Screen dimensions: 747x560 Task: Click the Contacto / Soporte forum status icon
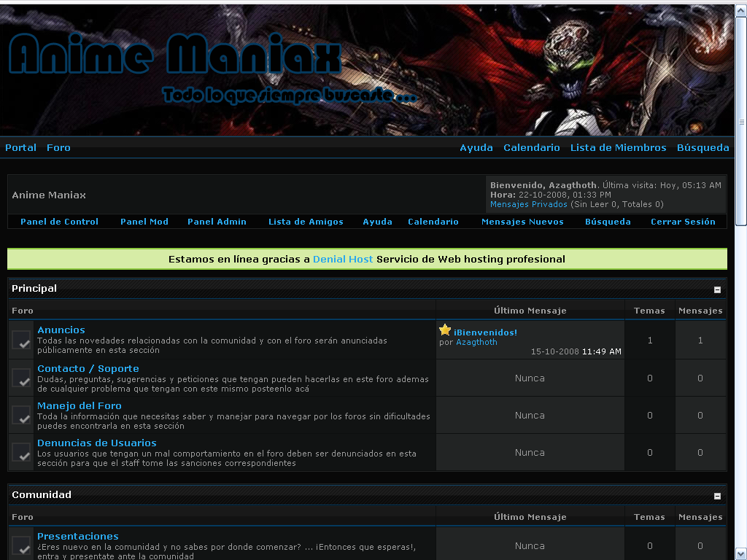coord(21,378)
